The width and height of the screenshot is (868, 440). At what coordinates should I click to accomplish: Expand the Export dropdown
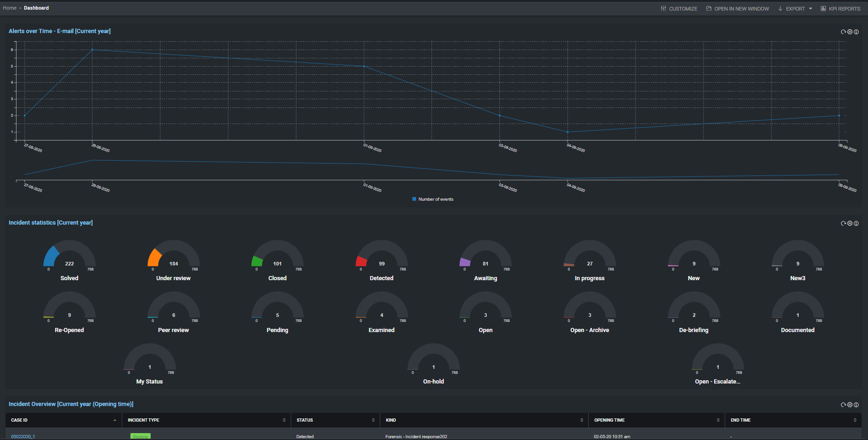click(x=811, y=8)
